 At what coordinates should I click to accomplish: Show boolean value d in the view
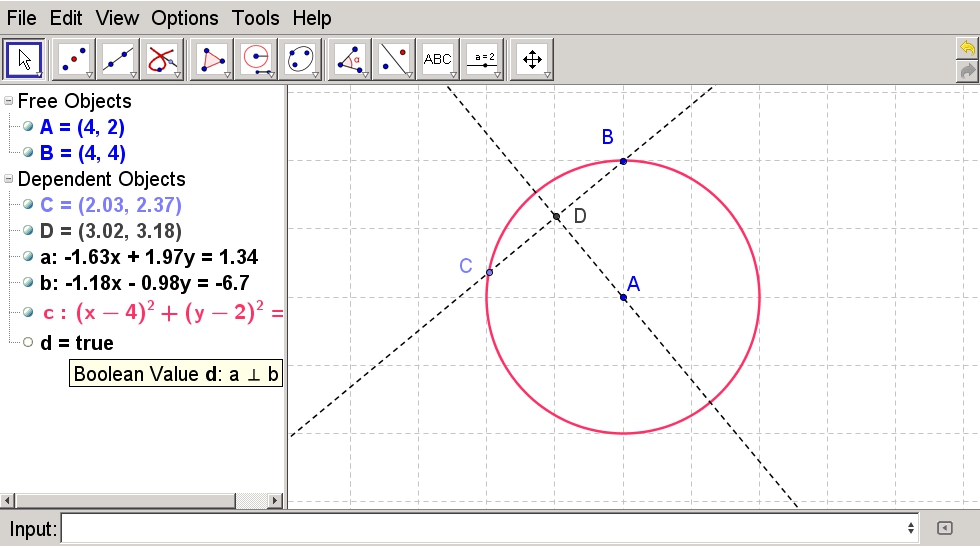[28, 343]
